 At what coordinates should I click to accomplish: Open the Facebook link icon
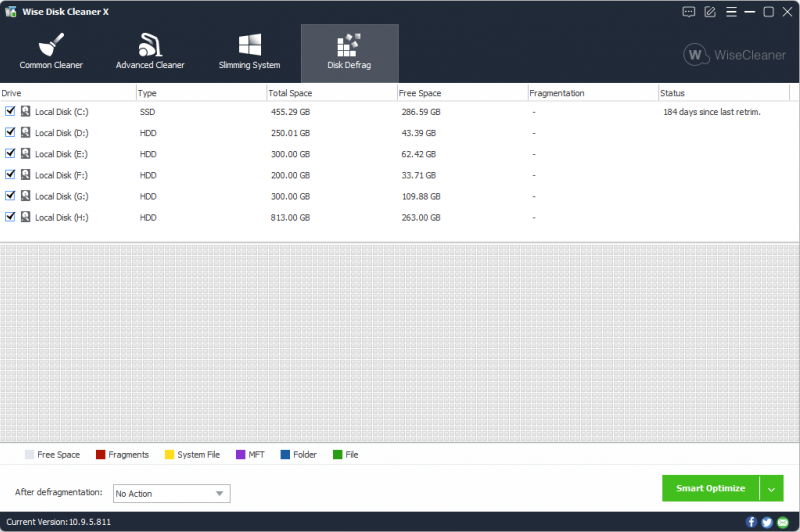(751, 522)
